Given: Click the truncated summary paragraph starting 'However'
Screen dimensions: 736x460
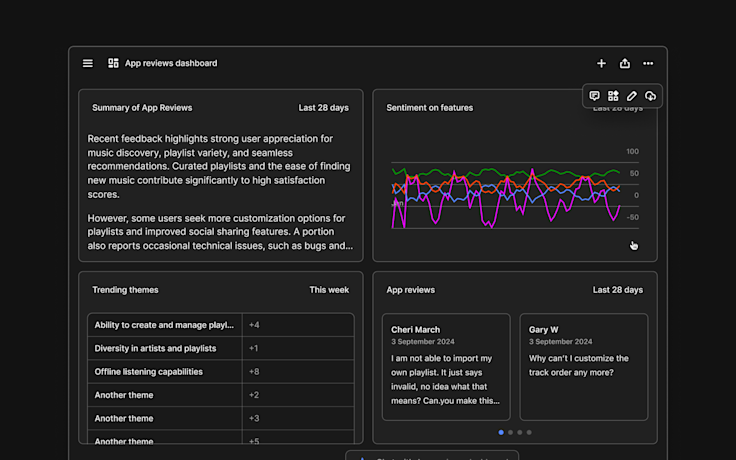Looking at the screenshot, I should (x=220, y=232).
